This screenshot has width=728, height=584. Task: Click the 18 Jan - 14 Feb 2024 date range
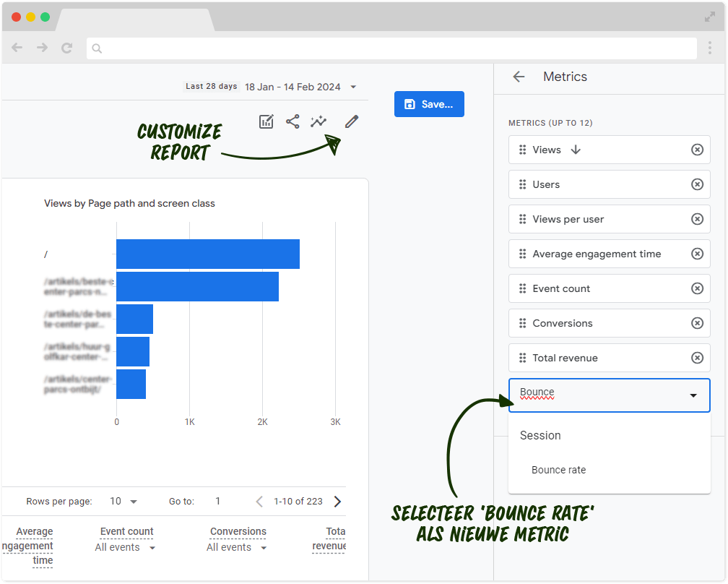click(292, 87)
